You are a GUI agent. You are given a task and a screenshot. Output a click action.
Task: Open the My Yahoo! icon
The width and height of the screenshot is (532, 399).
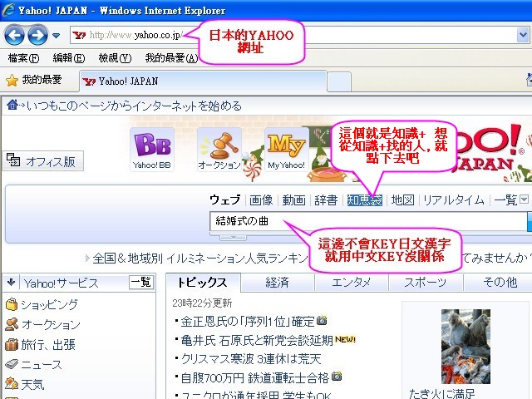[x=286, y=150]
